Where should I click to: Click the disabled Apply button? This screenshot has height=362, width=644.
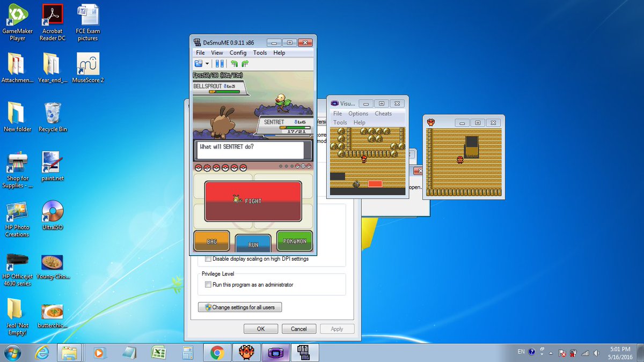click(337, 329)
